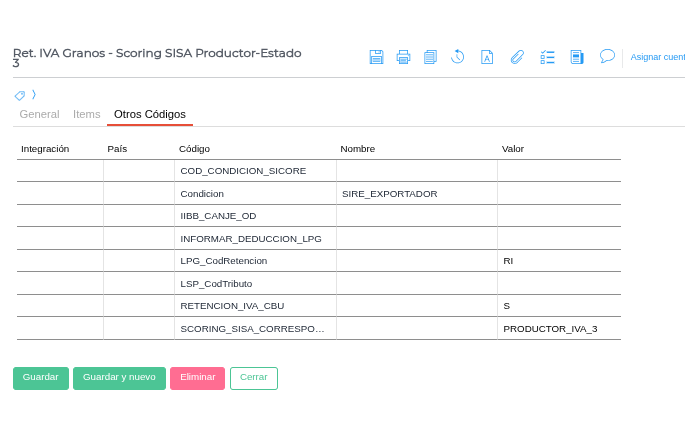
Task: Open the checklist tasks icon
Action: click(547, 57)
